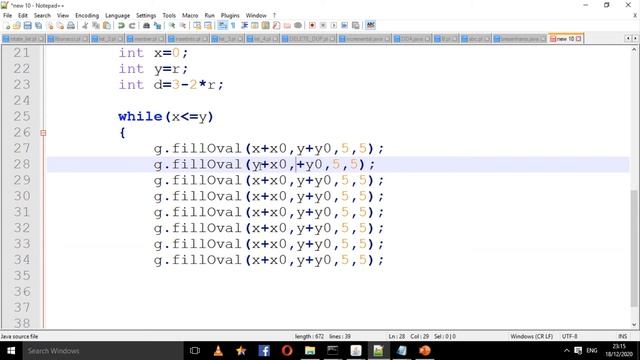Image resolution: width=640 pixels, height=360 pixels.
Task: Click the ENG language indicator
Action: 592,351
